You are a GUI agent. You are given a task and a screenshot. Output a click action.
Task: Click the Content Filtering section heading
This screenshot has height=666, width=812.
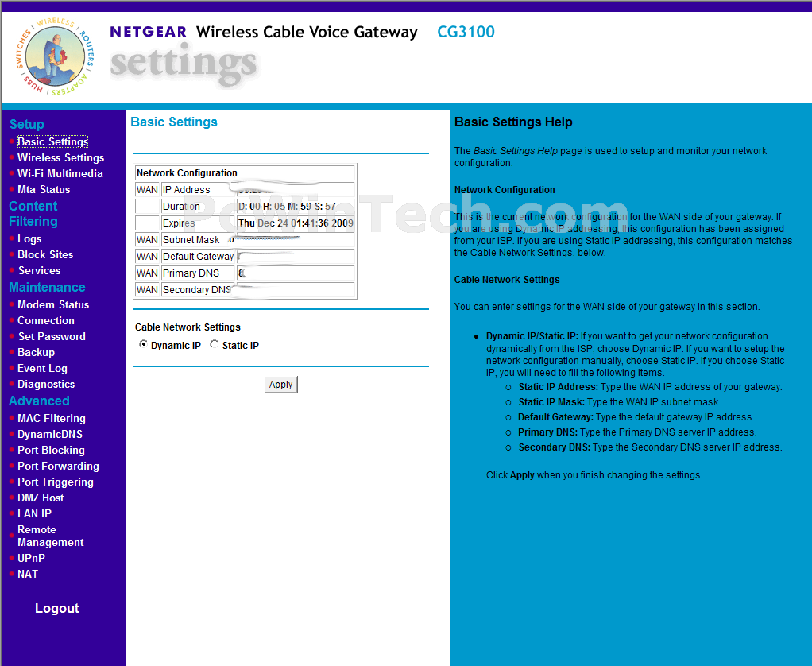pyautogui.click(x=33, y=213)
